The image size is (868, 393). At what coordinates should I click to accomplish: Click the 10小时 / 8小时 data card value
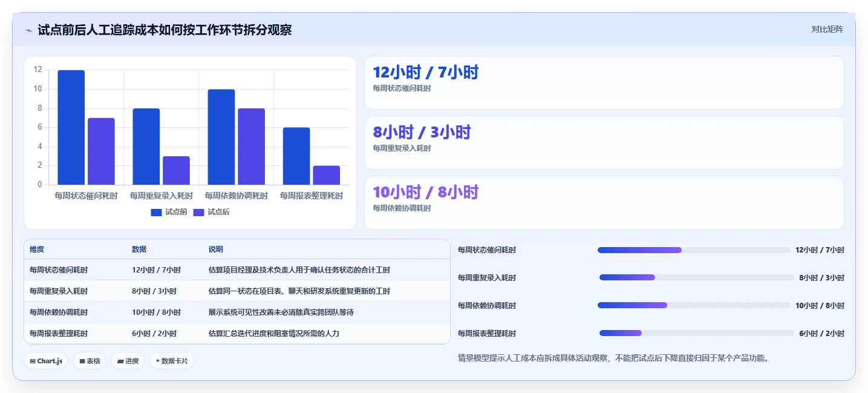click(426, 193)
